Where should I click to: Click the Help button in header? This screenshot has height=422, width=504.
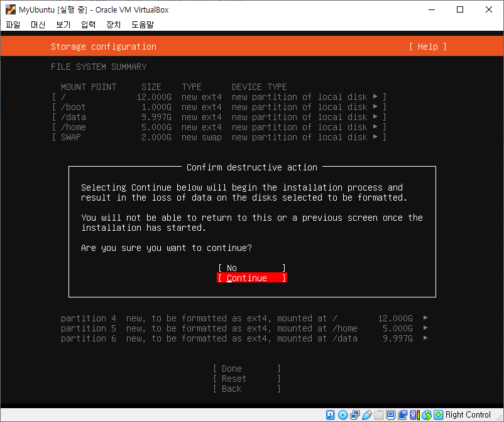pos(428,47)
